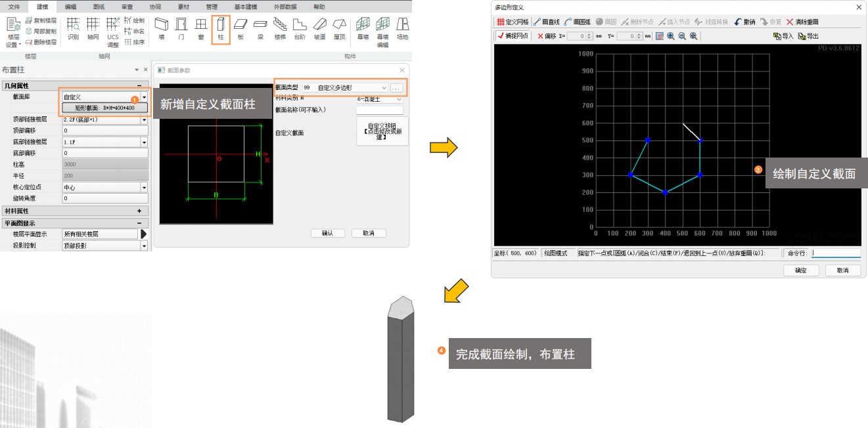Screen dimensions: 868x428
Task: Toggle 捕捉网点 snap to grid points
Action: coord(513,36)
